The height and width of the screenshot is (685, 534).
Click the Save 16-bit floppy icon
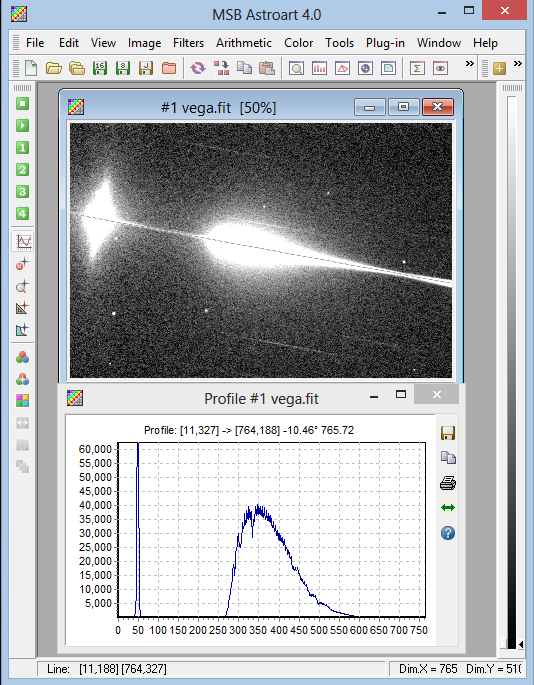100,68
